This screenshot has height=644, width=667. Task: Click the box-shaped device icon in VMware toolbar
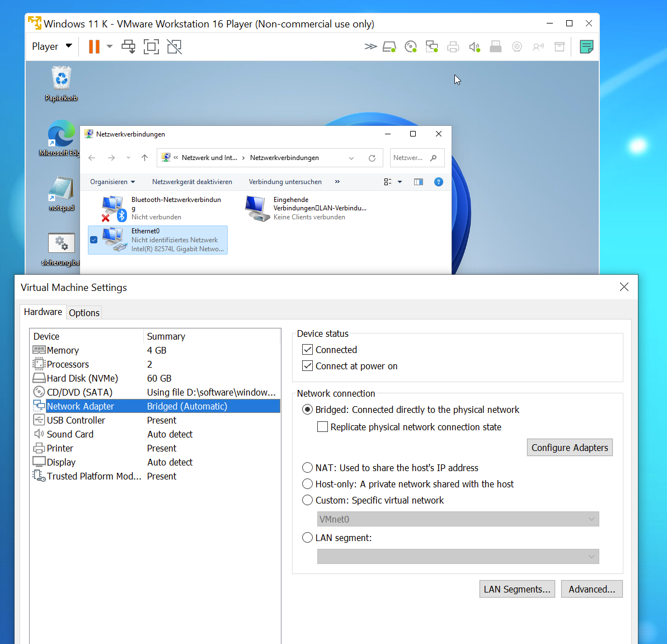click(560, 46)
